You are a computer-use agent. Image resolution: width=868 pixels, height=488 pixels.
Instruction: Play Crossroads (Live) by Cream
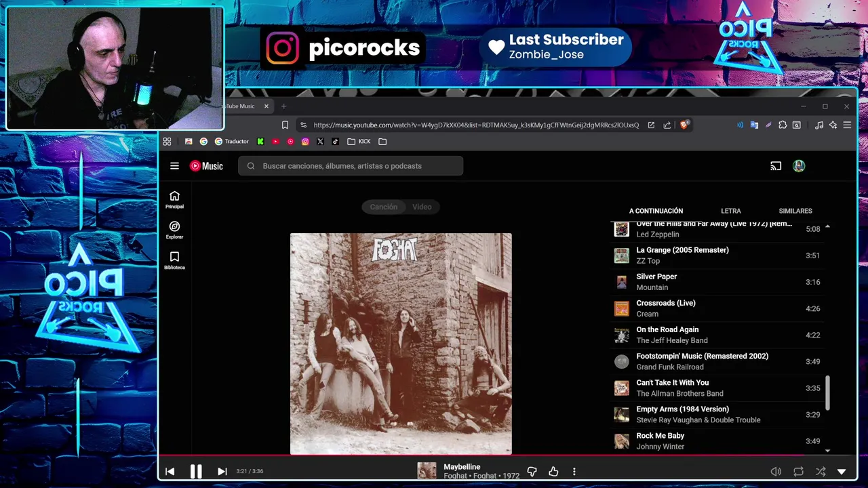(x=717, y=308)
